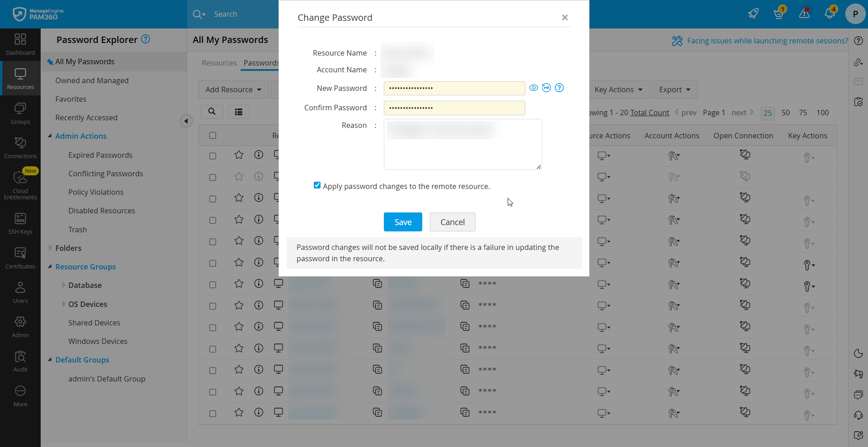Uncheck Apply password changes to the remote resource

(x=317, y=185)
